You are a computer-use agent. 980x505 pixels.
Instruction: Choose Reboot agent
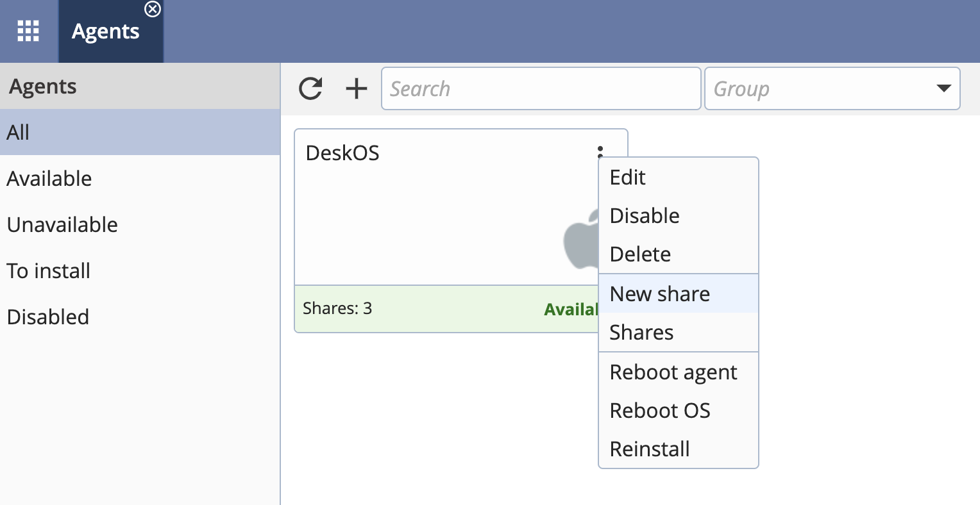coord(673,372)
